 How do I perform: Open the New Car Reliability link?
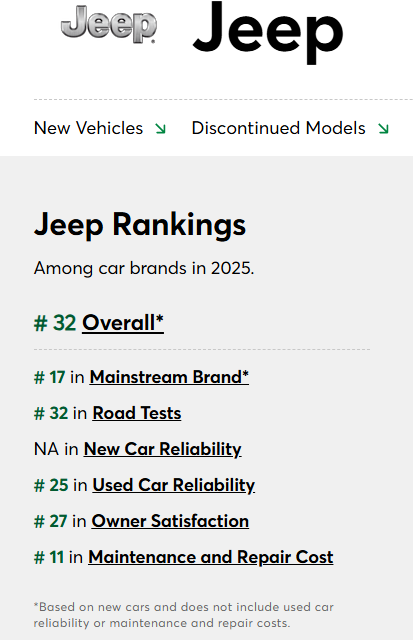point(162,449)
